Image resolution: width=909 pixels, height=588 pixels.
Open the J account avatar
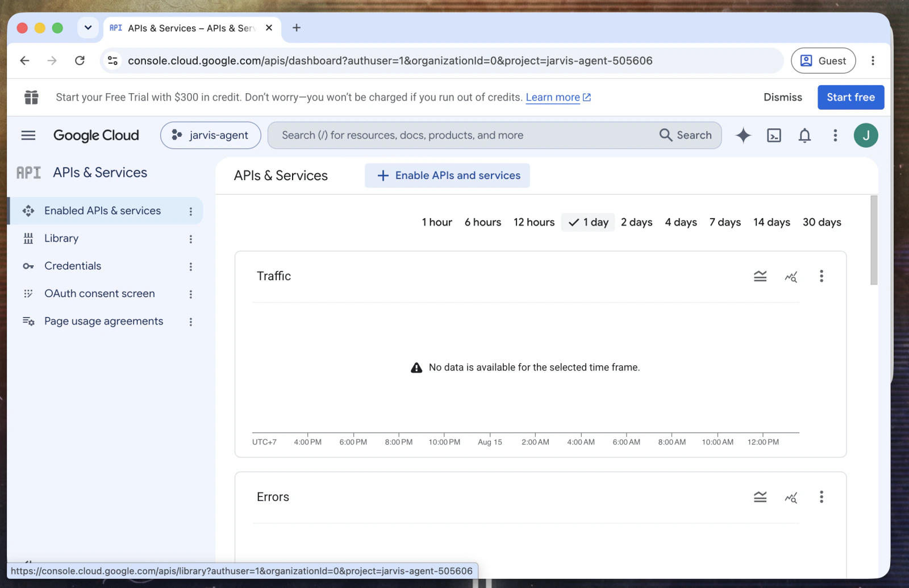tap(866, 135)
